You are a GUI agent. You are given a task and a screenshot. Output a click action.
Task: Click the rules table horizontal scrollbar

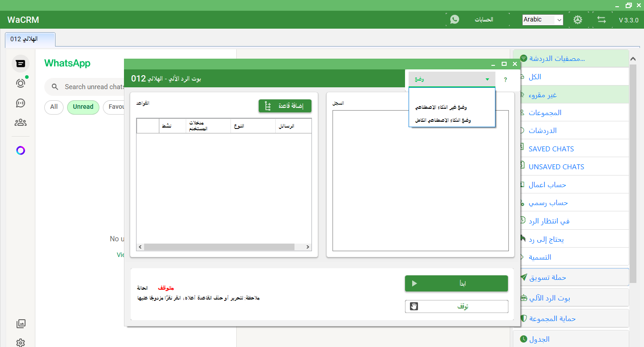(x=219, y=247)
